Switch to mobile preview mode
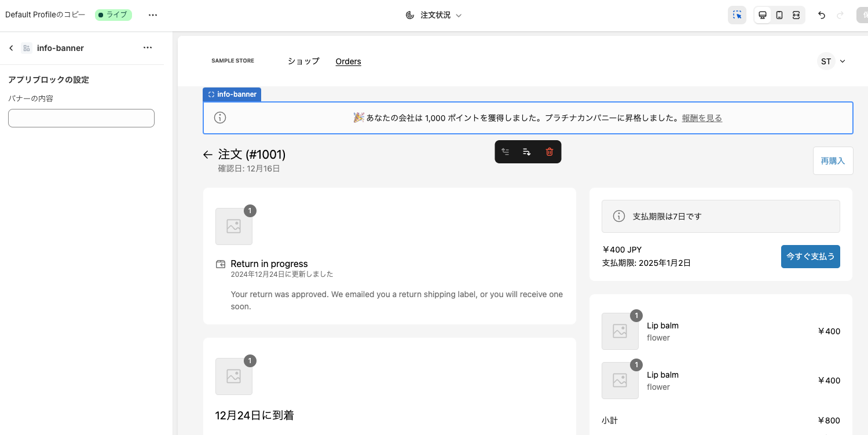This screenshot has height=435, width=868. pyautogui.click(x=779, y=15)
